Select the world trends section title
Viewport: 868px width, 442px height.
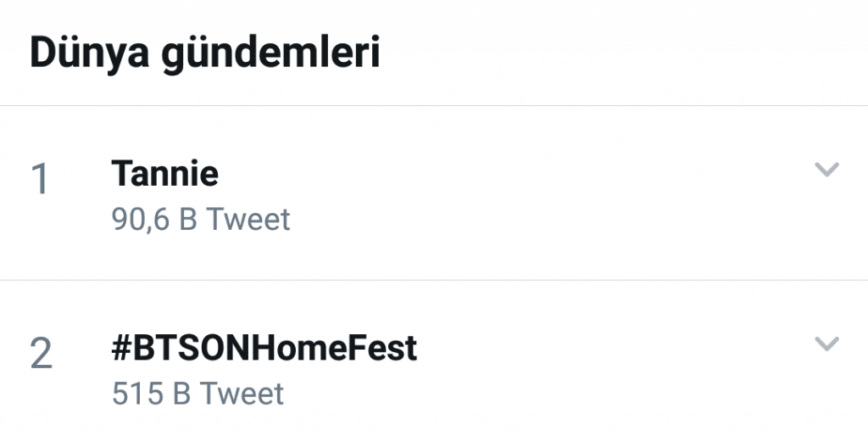[204, 53]
